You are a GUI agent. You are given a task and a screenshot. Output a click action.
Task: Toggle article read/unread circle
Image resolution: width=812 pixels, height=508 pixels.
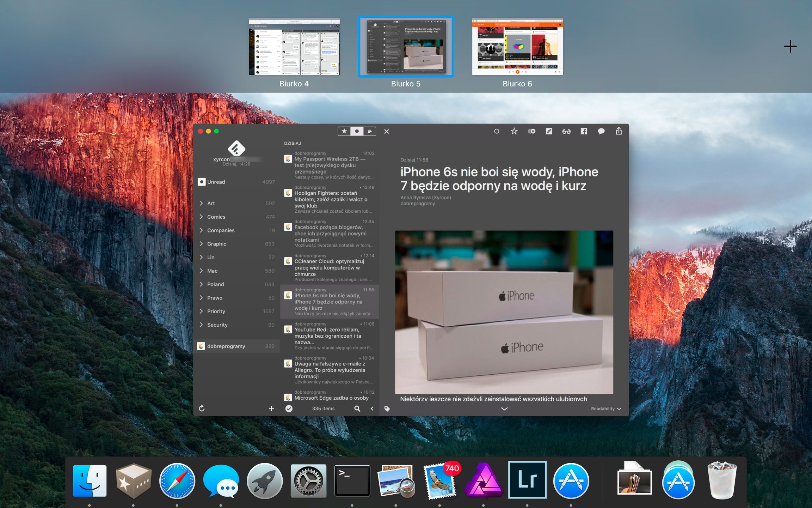pyautogui.click(x=497, y=131)
